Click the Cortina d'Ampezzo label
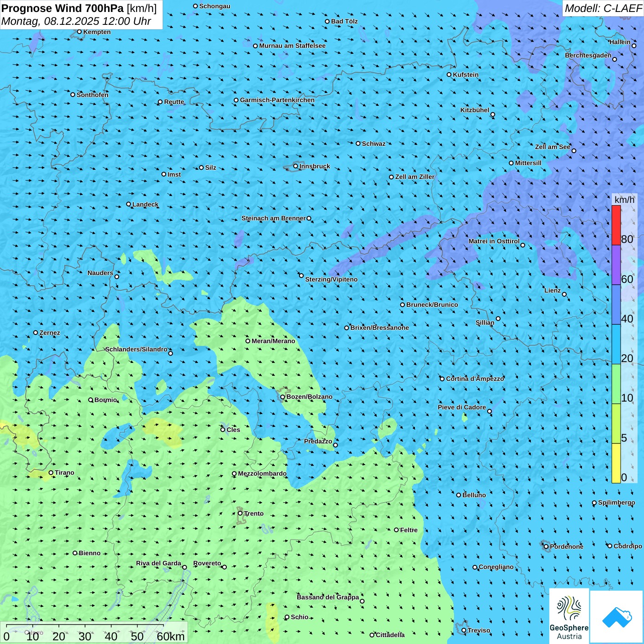 tap(475, 379)
